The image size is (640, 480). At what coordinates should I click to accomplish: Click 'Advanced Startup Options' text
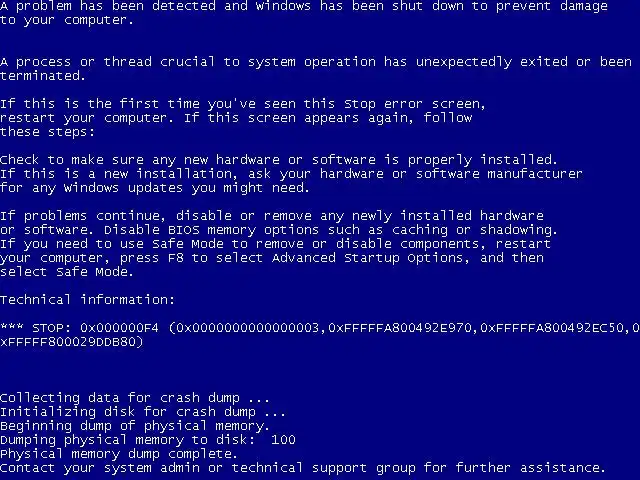[x=367, y=258]
